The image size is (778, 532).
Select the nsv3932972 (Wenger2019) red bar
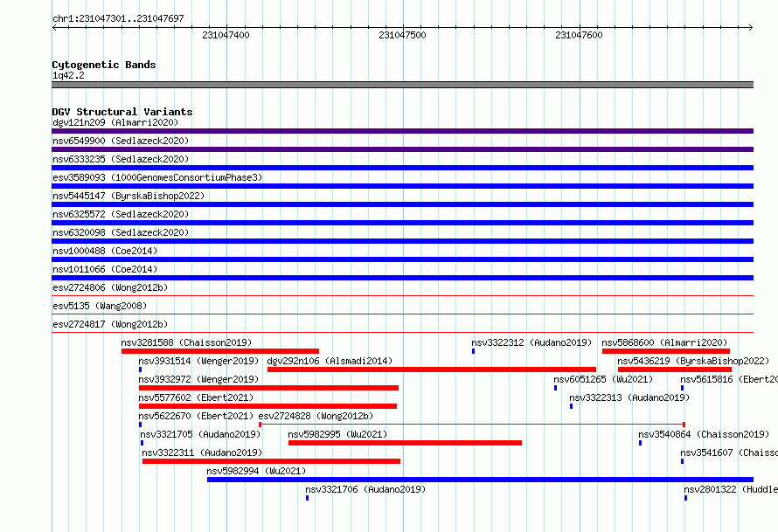[268, 388]
